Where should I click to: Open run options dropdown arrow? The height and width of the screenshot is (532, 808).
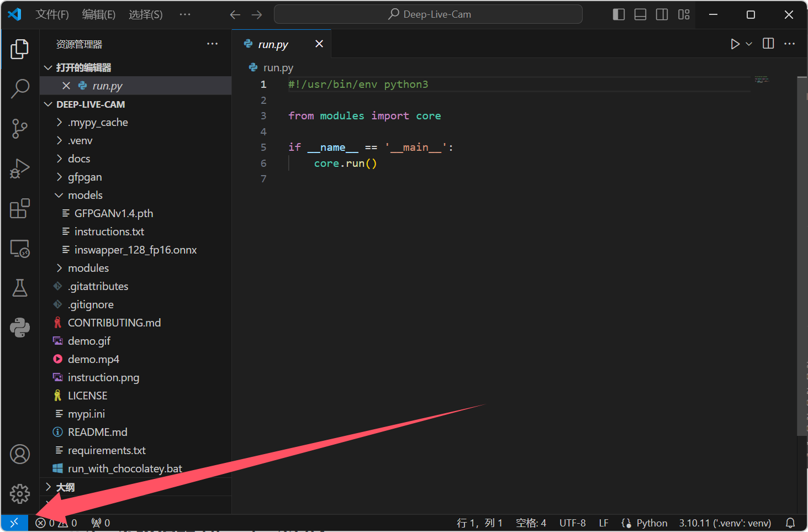[x=749, y=44]
